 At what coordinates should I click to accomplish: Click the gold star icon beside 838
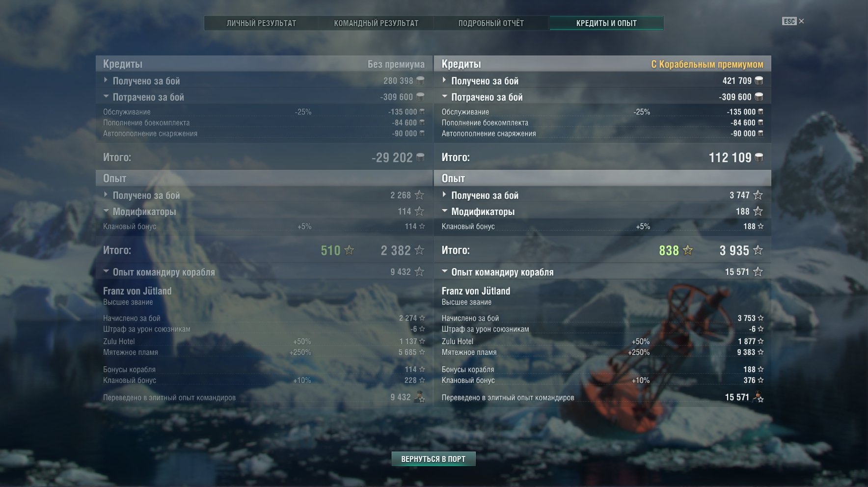click(x=688, y=250)
